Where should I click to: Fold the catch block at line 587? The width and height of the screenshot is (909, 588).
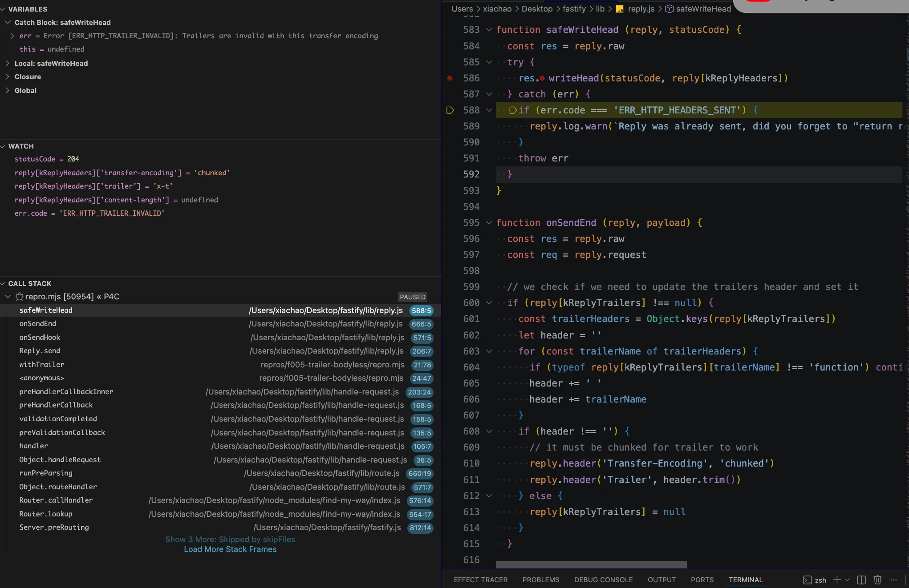489,94
